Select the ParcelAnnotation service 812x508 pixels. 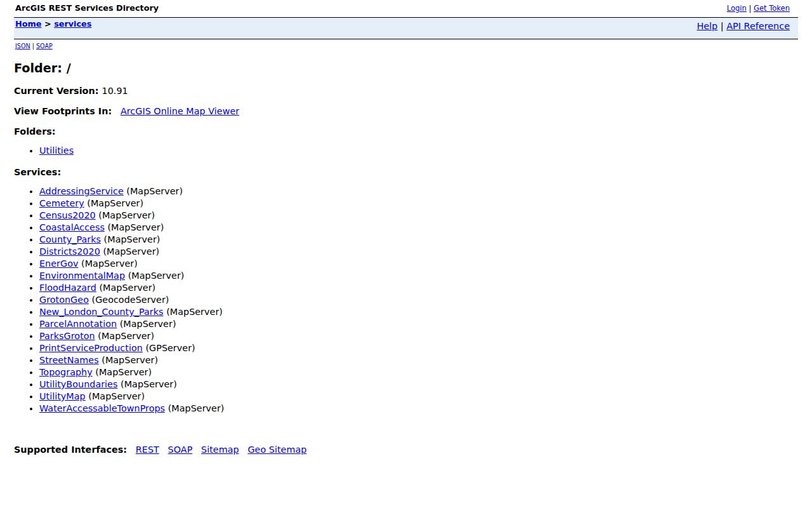click(x=78, y=324)
